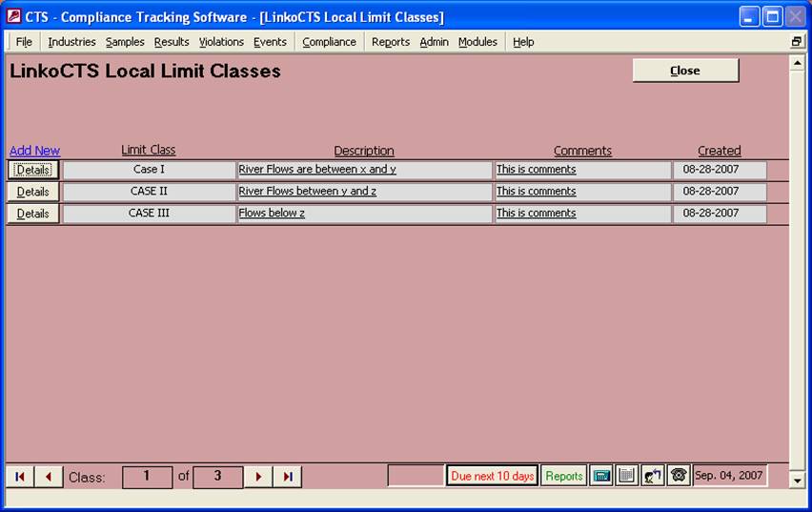812x512 pixels.
Task: Click the comments field in CASE III row
Action: pyautogui.click(x=582, y=213)
